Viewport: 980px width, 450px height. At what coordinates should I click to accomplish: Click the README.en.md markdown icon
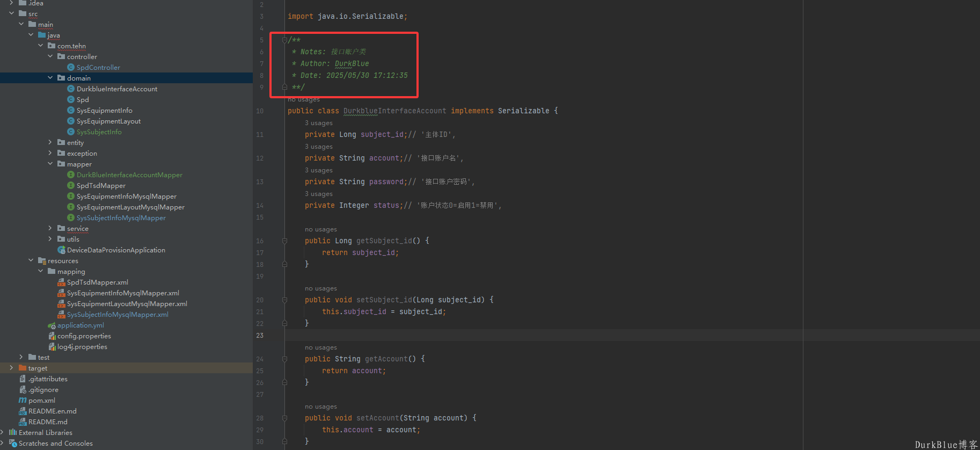tap(23, 411)
